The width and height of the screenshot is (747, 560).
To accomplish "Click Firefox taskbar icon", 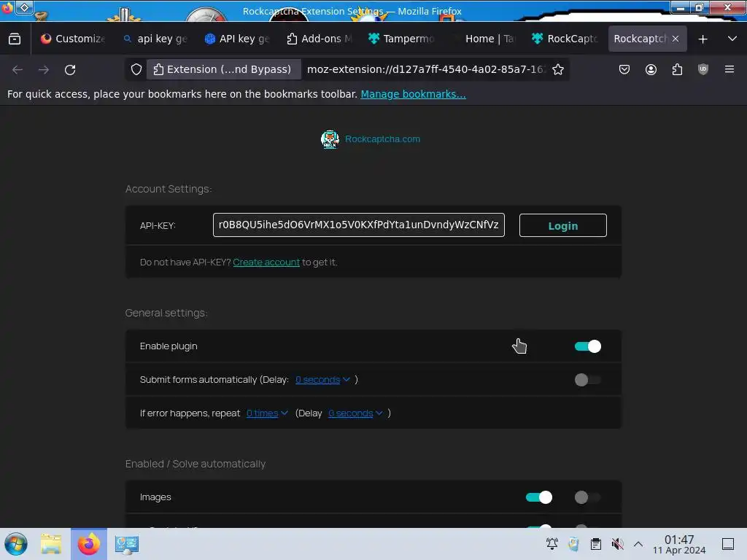I will click(x=89, y=544).
